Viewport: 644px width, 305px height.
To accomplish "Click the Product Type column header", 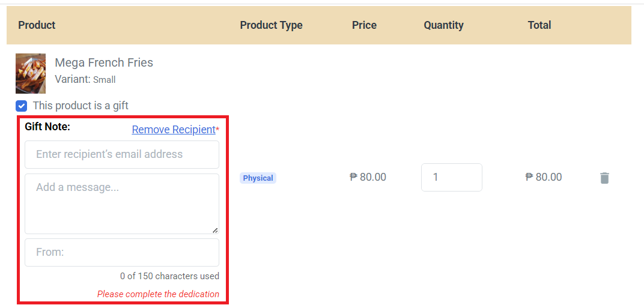I will [271, 25].
